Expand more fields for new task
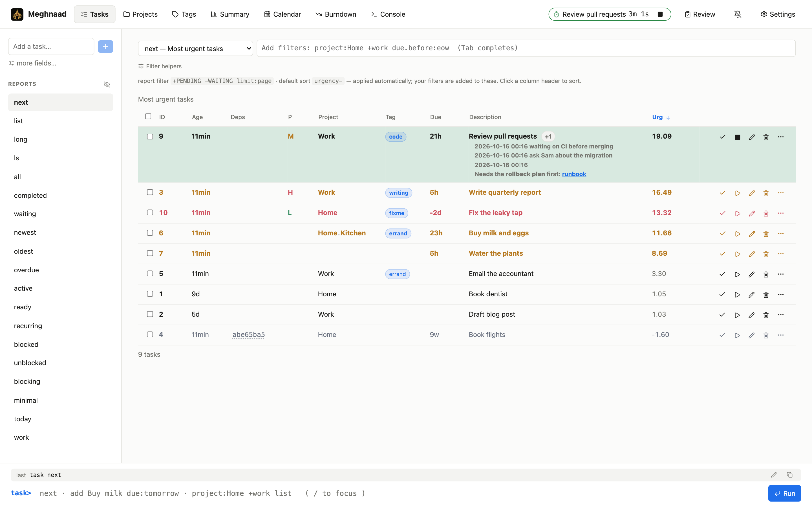Viewport: 812px width, 508px height. pos(32,63)
